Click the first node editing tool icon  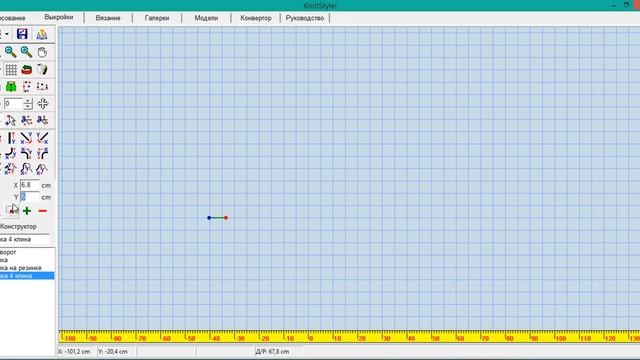11,120
